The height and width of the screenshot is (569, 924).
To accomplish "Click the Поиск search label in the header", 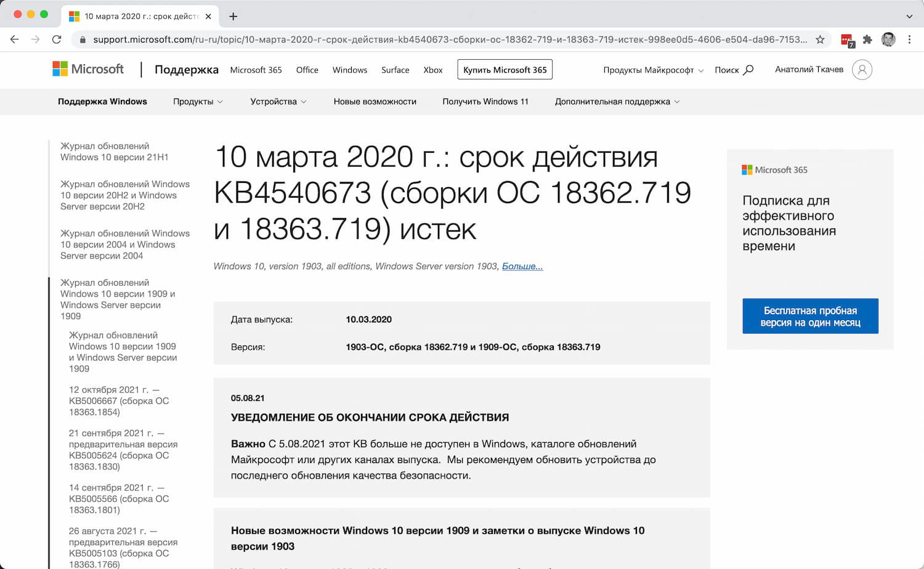I will point(726,70).
